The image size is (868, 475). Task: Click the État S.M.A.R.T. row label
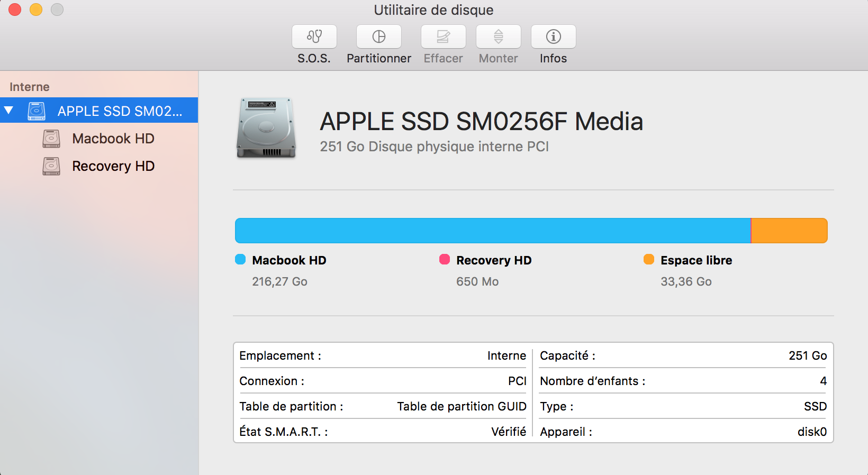(x=284, y=432)
